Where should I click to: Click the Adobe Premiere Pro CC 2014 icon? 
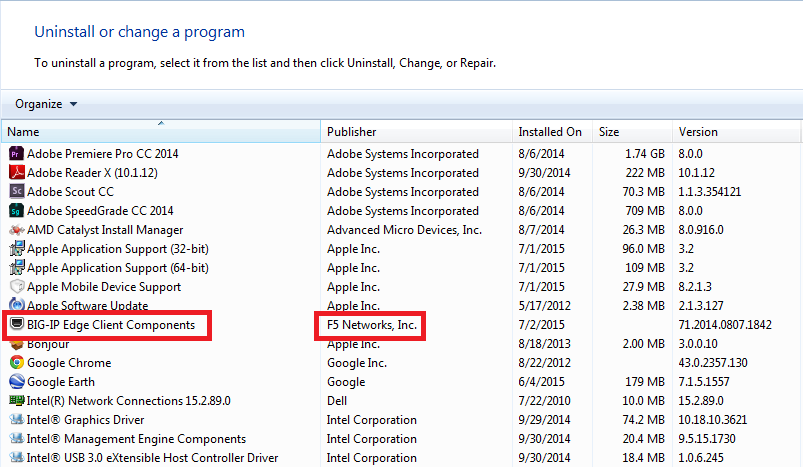pyautogui.click(x=16, y=153)
